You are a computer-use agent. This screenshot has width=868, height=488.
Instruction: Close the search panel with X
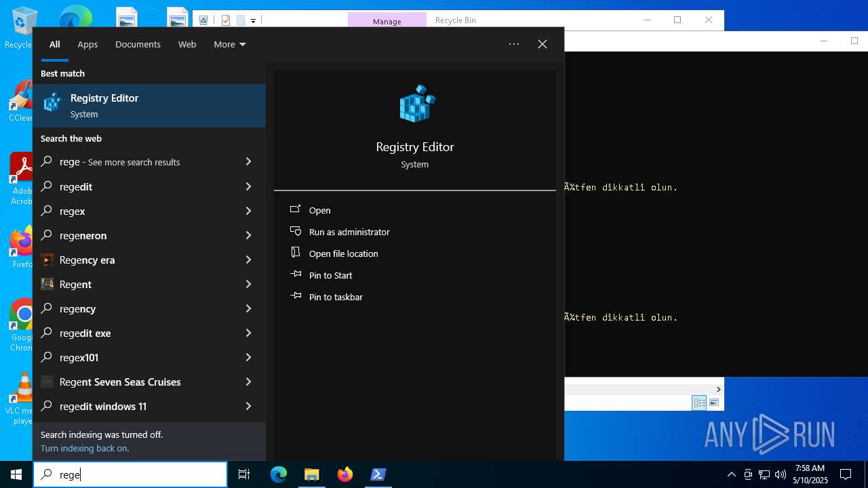[542, 44]
